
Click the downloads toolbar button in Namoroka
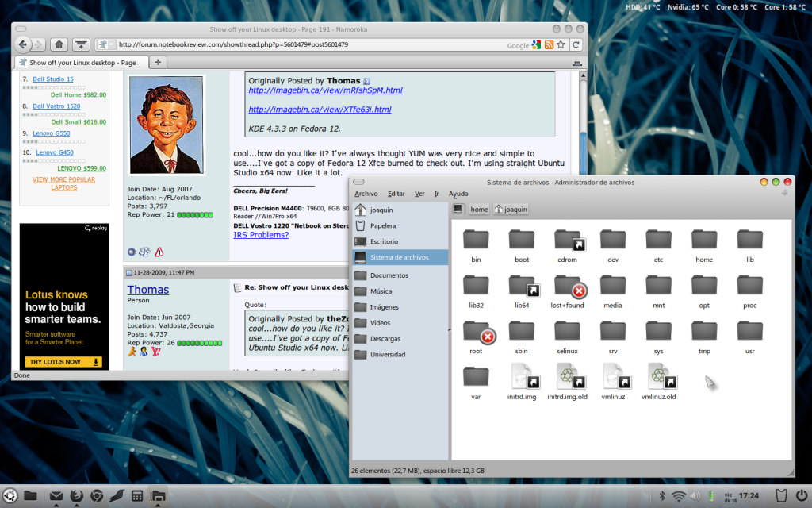82,44
